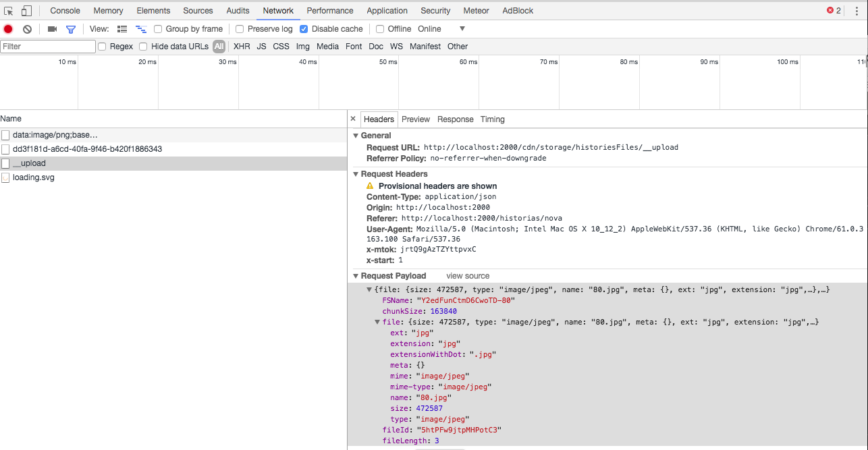The width and height of the screenshot is (868, 450).
Task: Open the network request filter funnel
Action: point(70,28)
